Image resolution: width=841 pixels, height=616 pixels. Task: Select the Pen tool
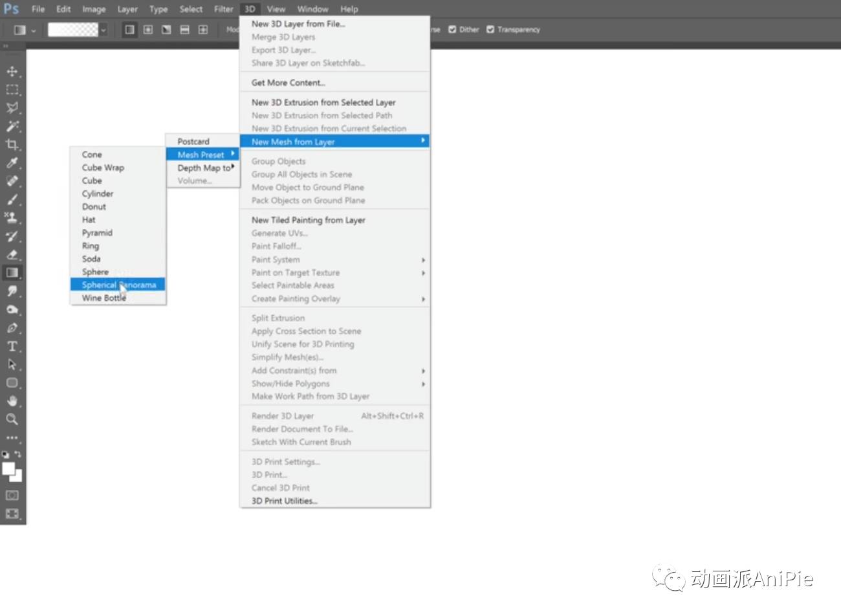12,327
